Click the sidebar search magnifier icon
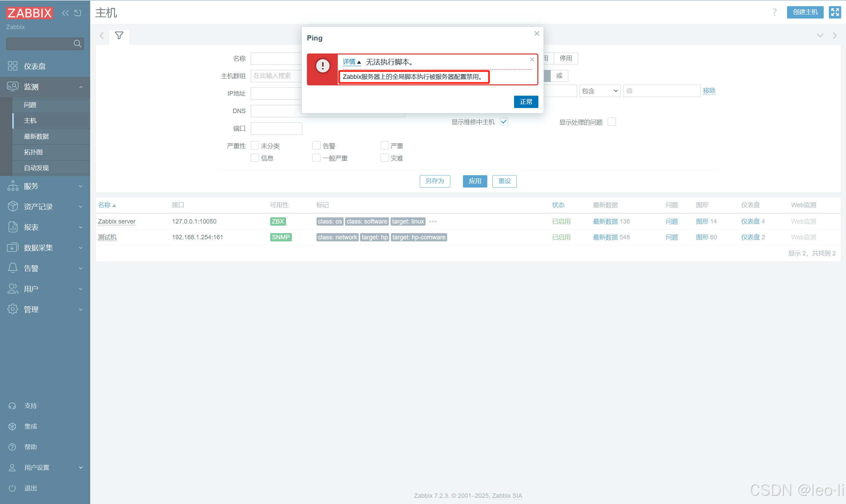This screenshot has height=504, width=846. tap(78, 44)
